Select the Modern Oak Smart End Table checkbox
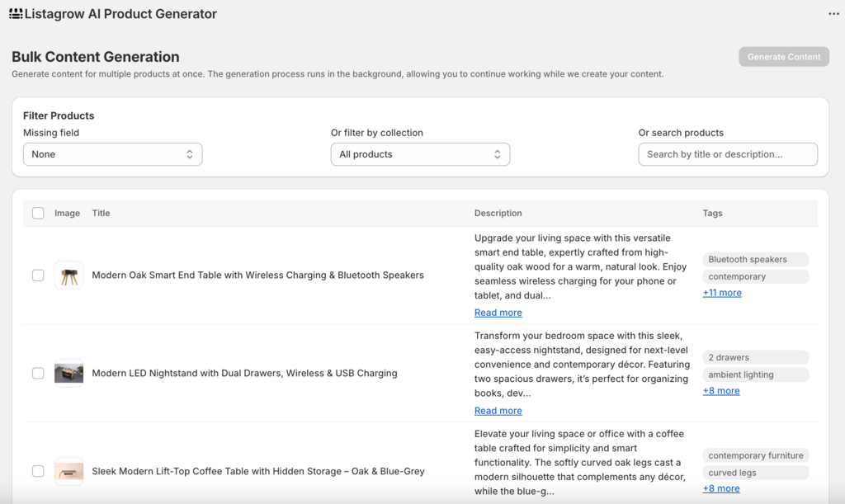The height and width of the screenshot is (504, 845). [x=38, y=276]
